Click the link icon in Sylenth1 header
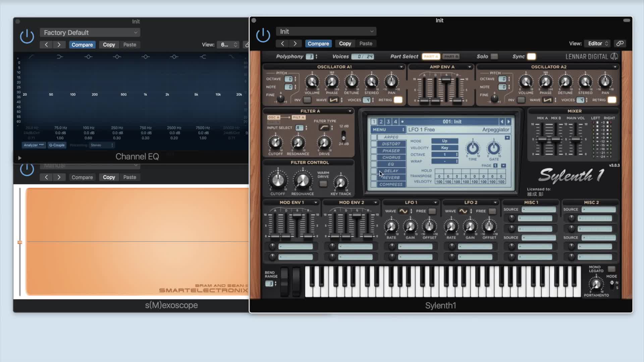 (620, 44)
